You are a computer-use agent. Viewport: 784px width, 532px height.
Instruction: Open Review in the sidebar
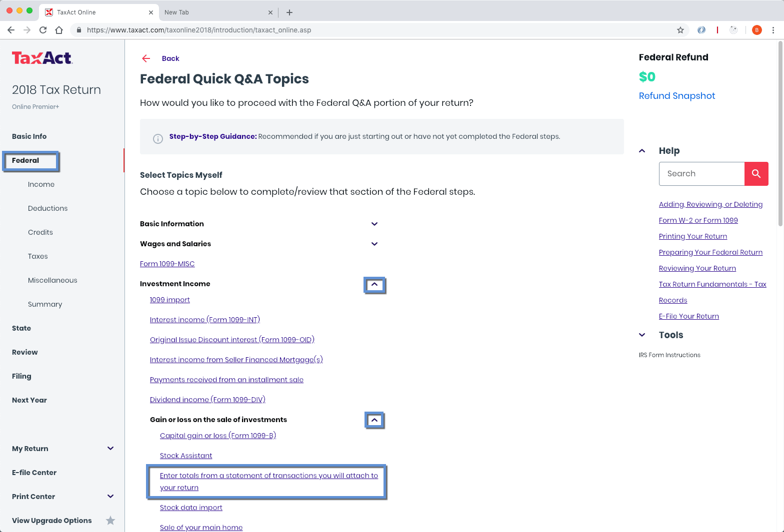coord(24,352)
